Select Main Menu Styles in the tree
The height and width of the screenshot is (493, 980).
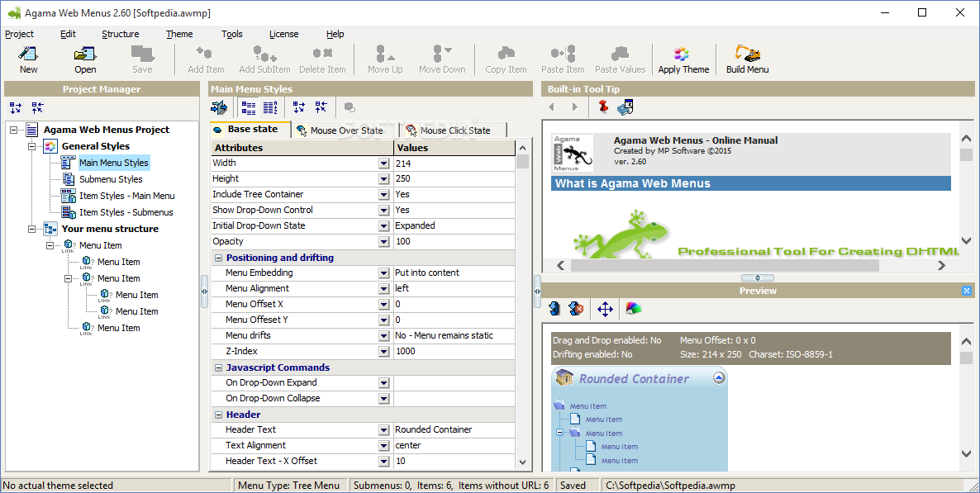[114, 163]
